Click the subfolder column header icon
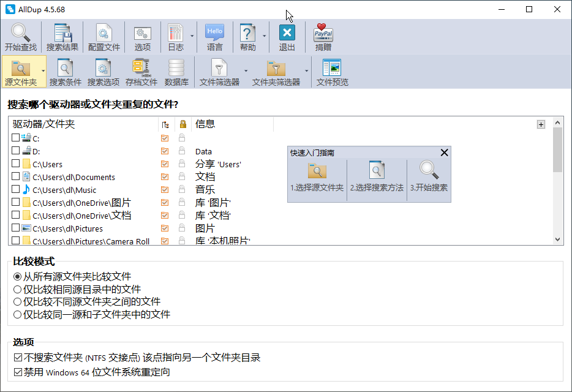The image size is (572, 392). 165,124
